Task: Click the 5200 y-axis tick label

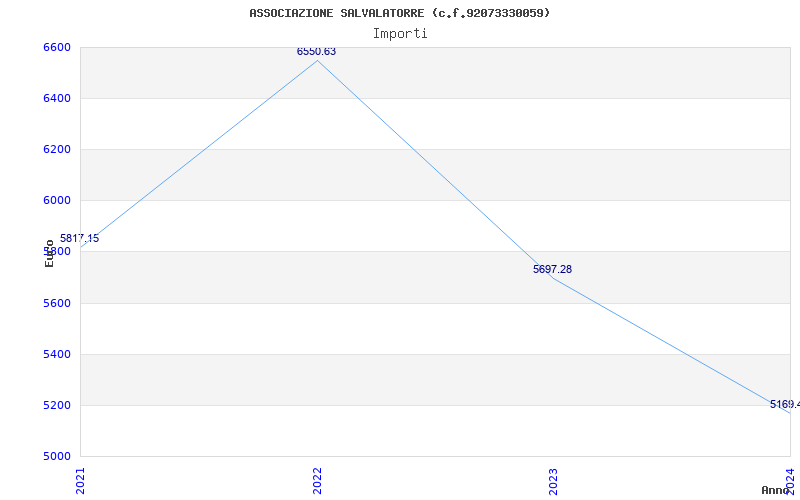Action: click(x=57, y=406)
